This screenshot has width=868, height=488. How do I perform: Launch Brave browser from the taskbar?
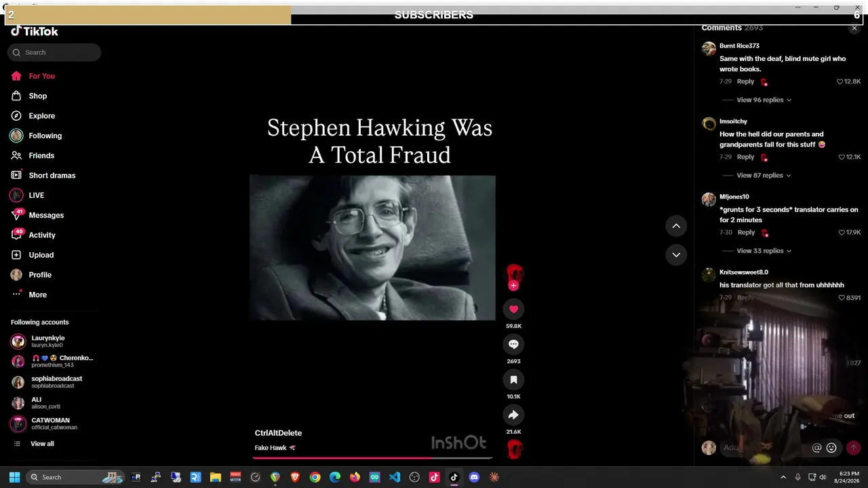(x=295, y=477)
